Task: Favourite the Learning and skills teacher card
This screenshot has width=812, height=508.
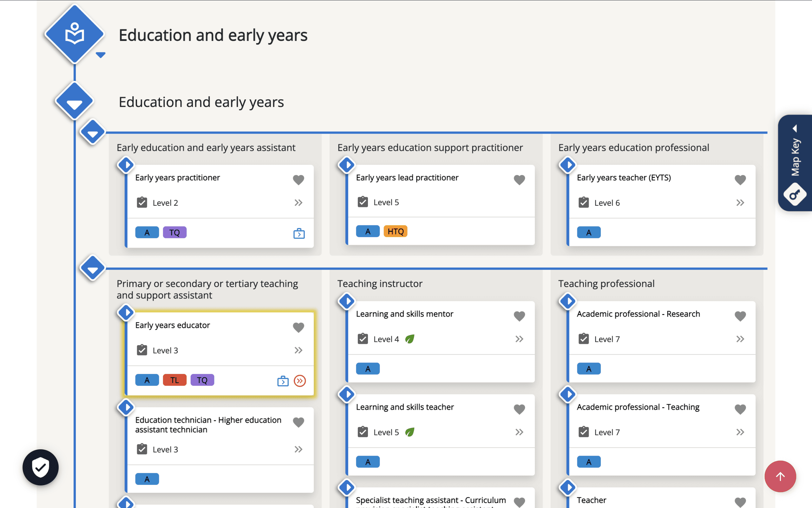Action: tap(519, 409)
